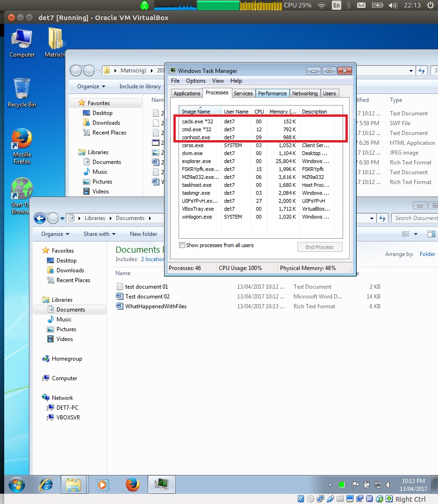Open Mozilla Firefox desktop shortcut
The height and width of the screenshot is (504, 438).
[22, 140]
